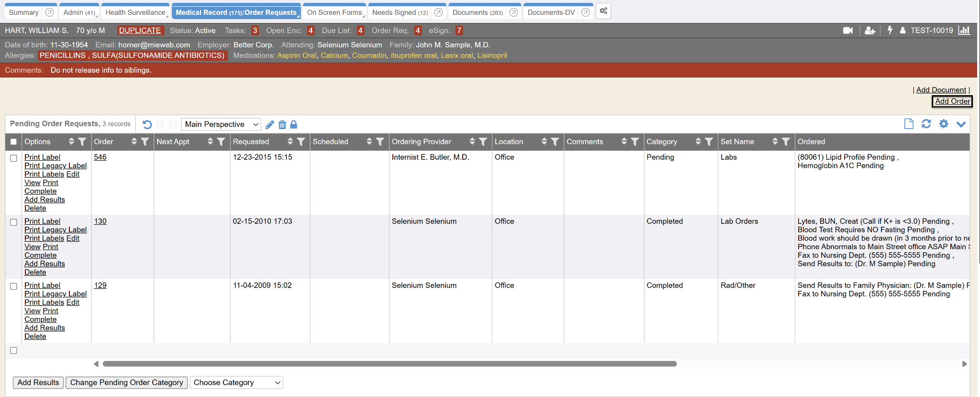Click the padlock icon next to perspective
This screenshot has width=980, height=397.
pos(294,124)
